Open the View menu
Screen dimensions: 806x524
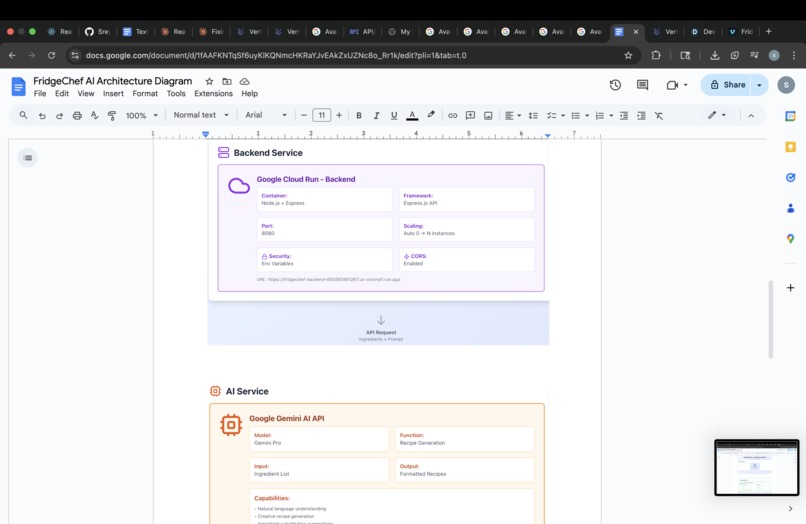coord(86,94)
